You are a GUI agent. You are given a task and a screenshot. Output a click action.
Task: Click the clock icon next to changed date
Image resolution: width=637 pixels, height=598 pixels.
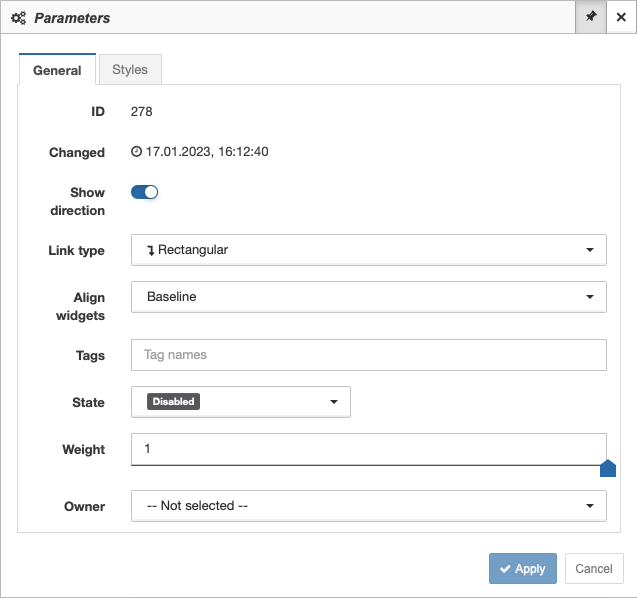(x=136, y=152)
